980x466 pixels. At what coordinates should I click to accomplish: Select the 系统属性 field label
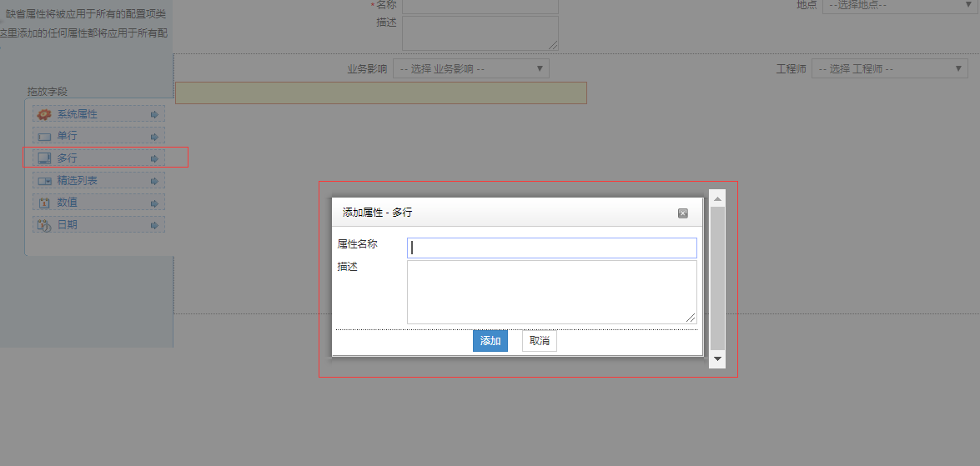click(x=78, y=115)
